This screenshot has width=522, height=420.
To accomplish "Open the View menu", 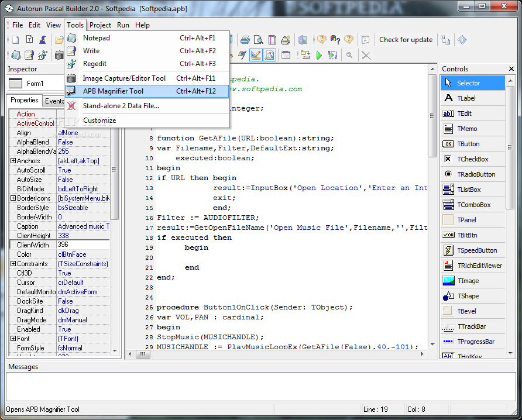I will pos(53,25).
